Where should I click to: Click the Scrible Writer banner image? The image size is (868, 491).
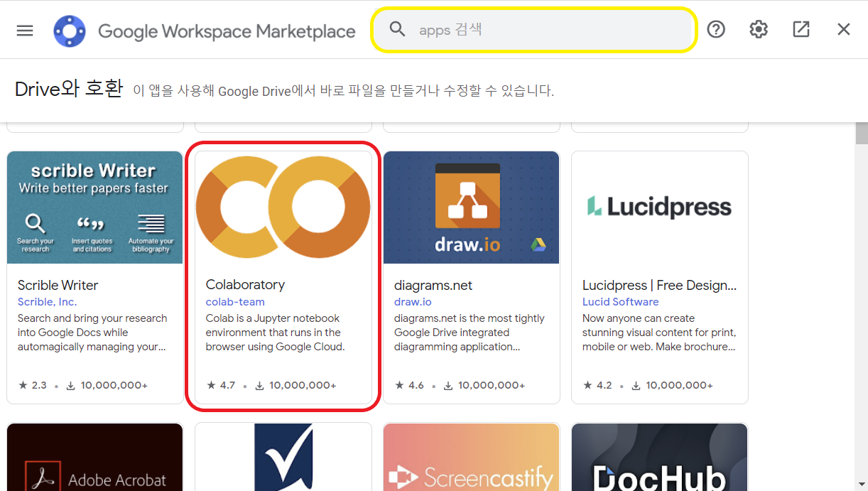(95, 207)
